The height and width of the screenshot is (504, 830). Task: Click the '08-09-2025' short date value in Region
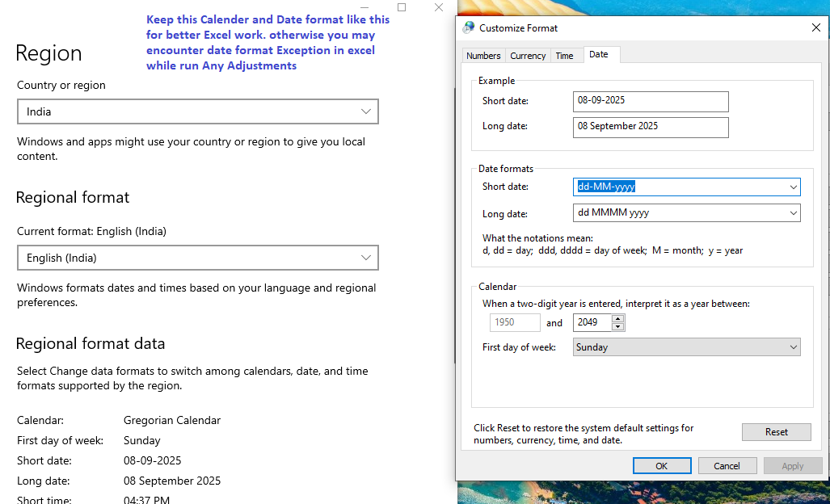(x=153, y=460)
